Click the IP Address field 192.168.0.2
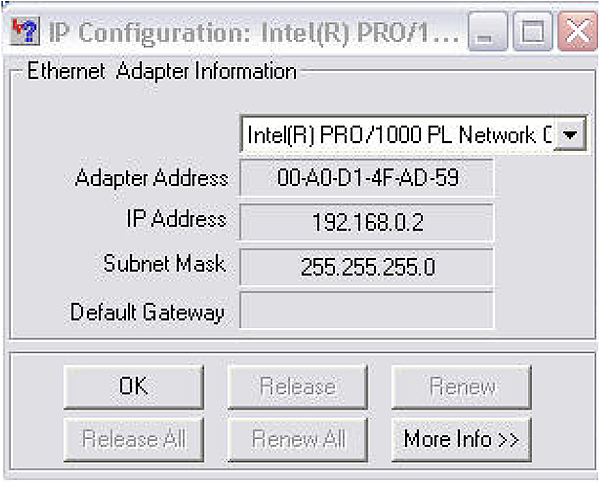 point(367,222)
